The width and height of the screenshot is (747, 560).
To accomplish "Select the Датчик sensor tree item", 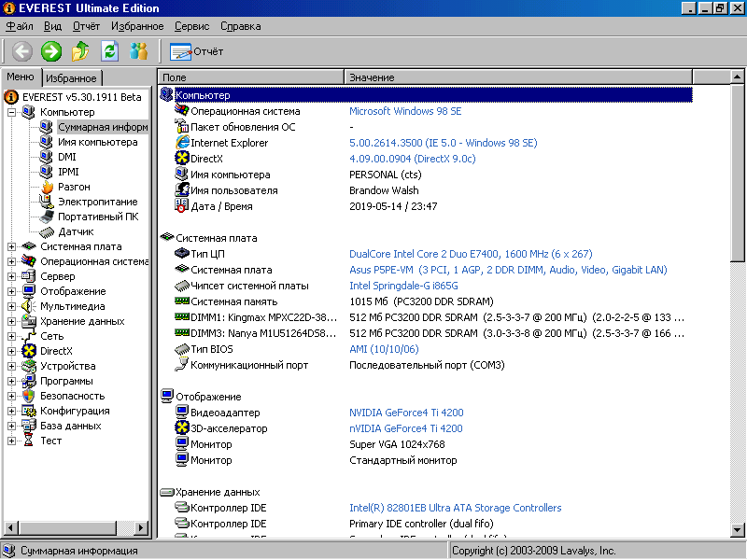I will pos(76,231).
